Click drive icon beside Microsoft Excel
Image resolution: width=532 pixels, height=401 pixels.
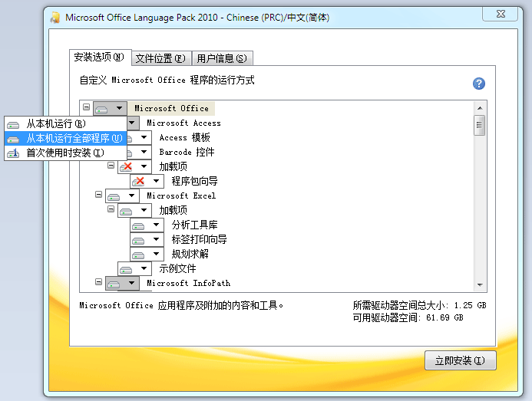(x=114, y=196)
